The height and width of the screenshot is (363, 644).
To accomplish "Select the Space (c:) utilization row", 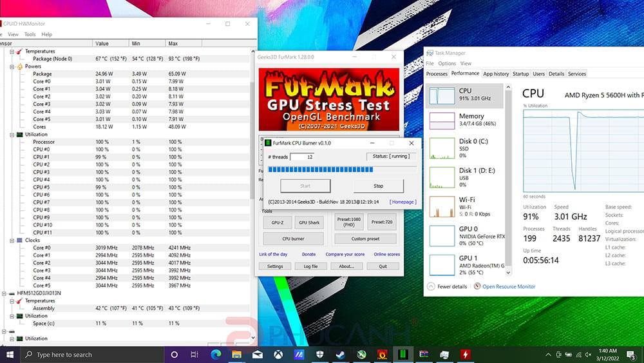I will pos(126,324).
